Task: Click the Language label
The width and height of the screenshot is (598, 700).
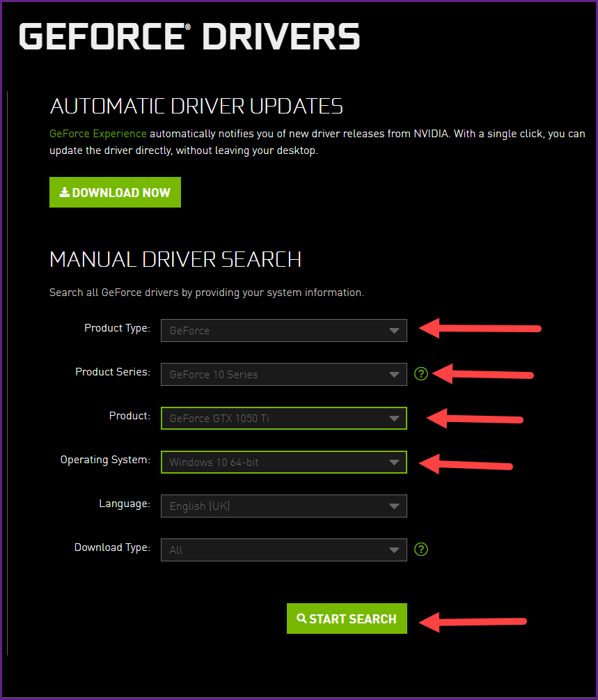Action: [x=125, y=504]
